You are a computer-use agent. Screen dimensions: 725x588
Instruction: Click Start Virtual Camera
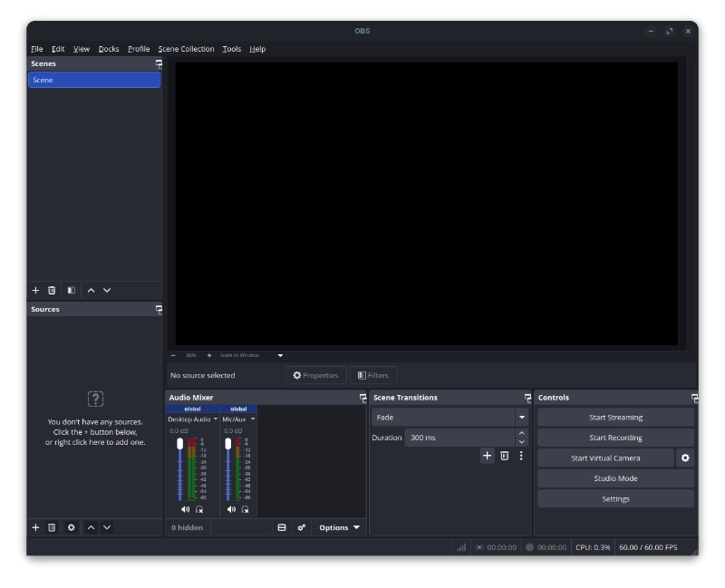coord(605,458)
